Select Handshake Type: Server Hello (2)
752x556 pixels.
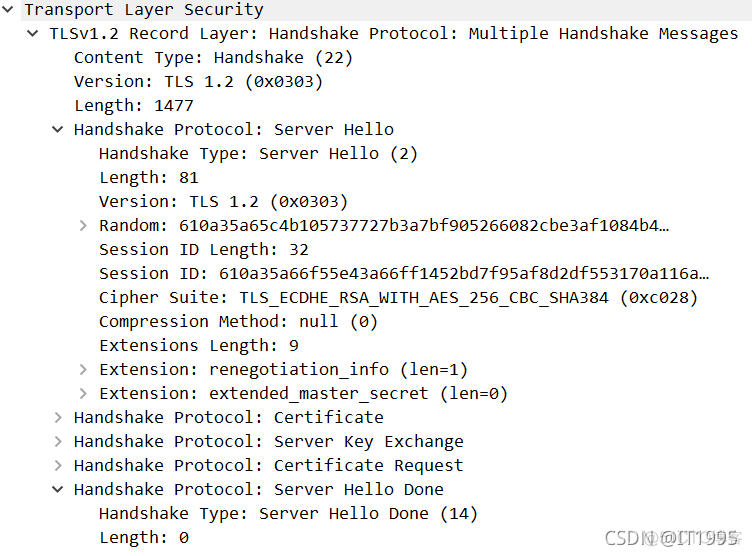tap(258, 154)
